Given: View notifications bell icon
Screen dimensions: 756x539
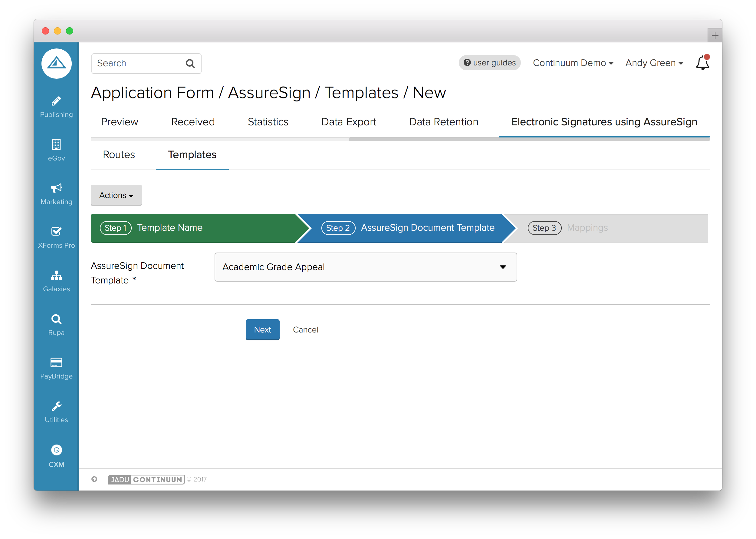Looking at the screenshot, I should coord(702,63).
